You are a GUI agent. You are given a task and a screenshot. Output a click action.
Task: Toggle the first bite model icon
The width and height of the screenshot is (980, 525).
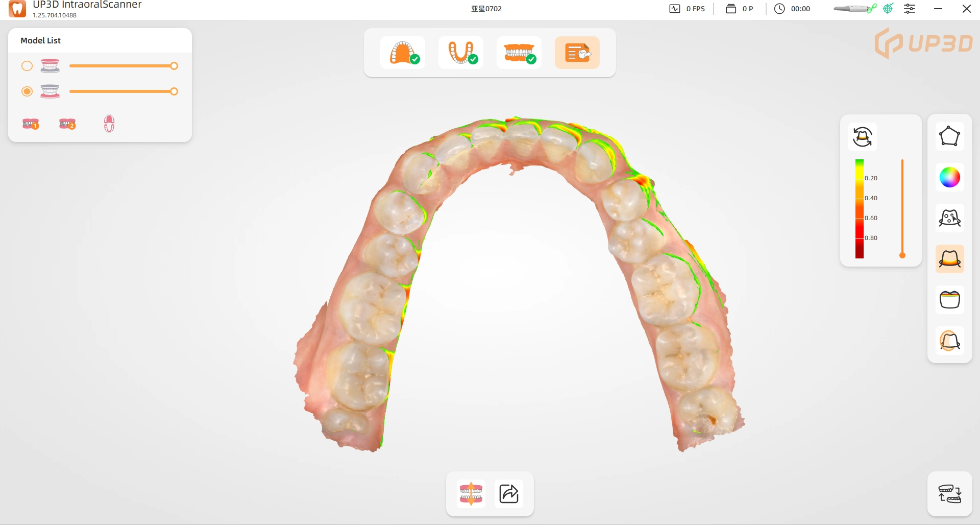coord(31,124)
